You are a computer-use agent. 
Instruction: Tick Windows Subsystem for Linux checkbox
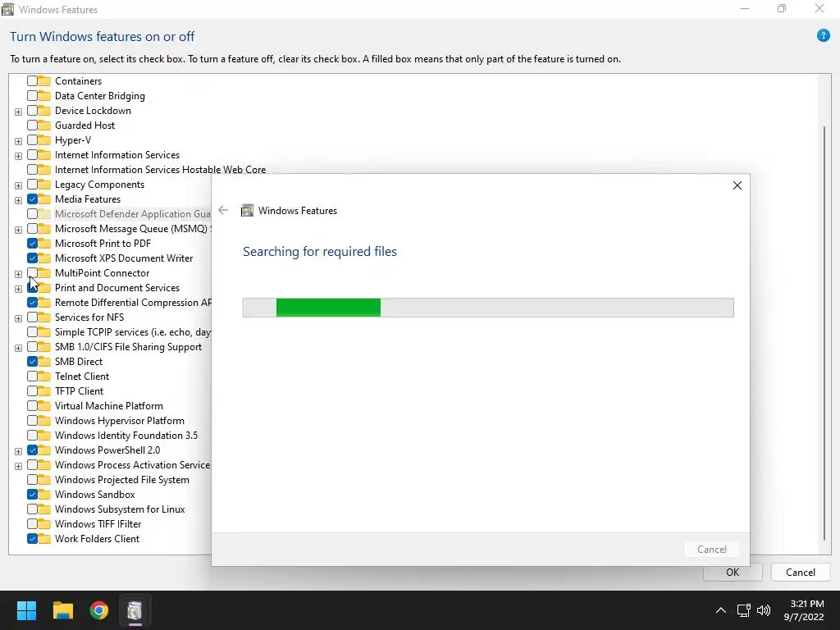click(x=32, y=509)
